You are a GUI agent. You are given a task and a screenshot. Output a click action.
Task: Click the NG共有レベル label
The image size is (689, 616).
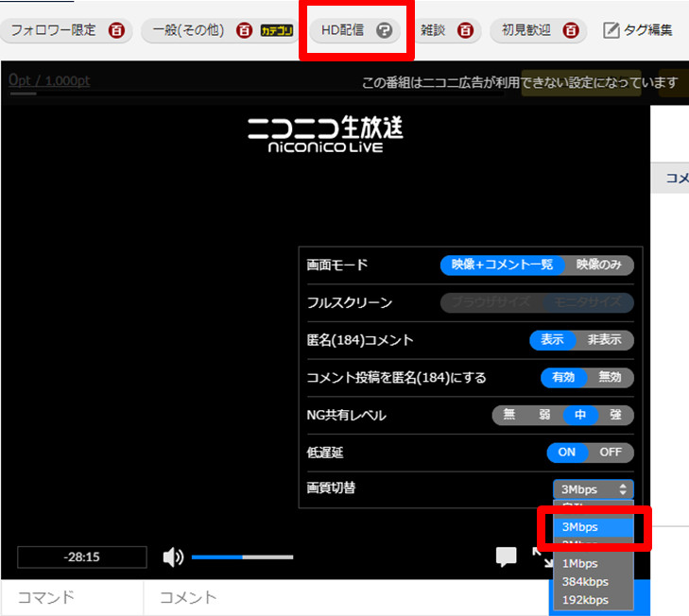point(346,415)
